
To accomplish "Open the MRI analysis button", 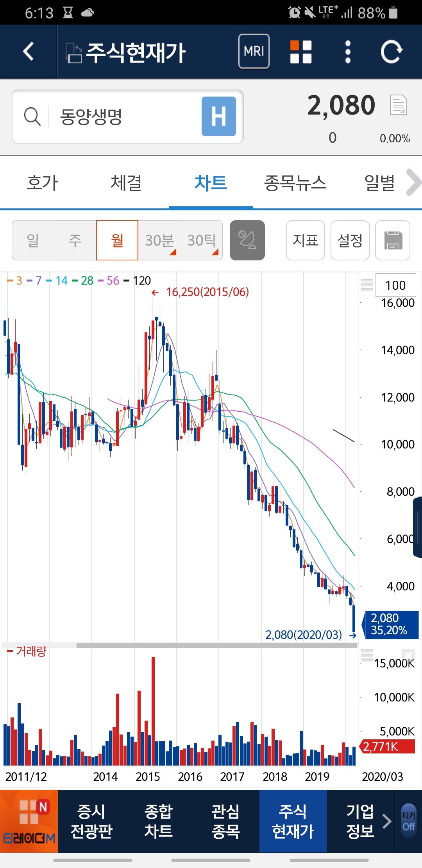I will click(254, 51).
